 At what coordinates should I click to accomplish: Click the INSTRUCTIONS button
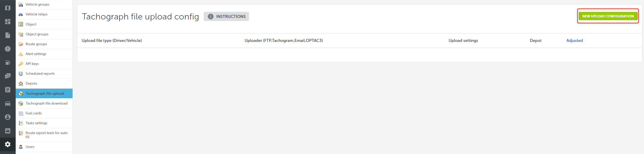[226, 16]
